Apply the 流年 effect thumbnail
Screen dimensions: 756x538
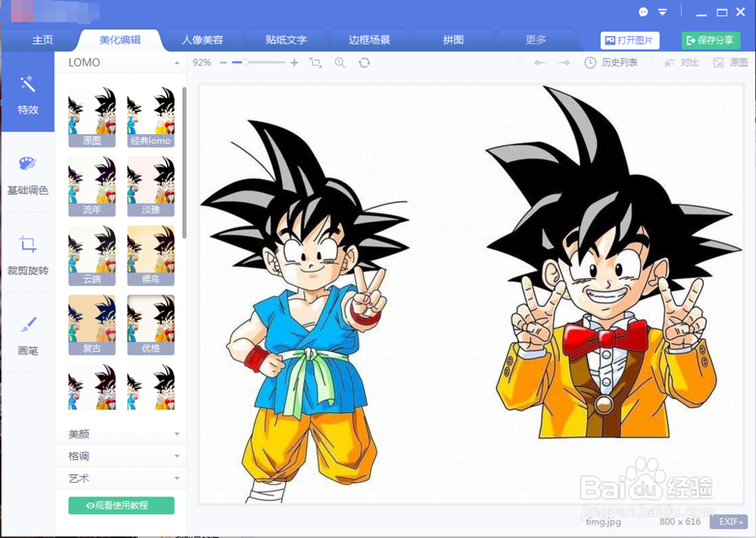[x=91, y=186]
